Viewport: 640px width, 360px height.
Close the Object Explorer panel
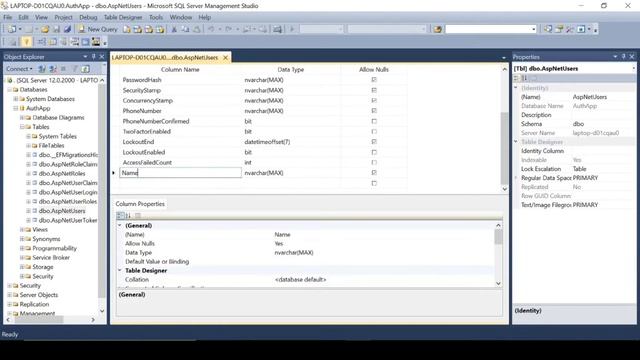[x=102, y=57]
